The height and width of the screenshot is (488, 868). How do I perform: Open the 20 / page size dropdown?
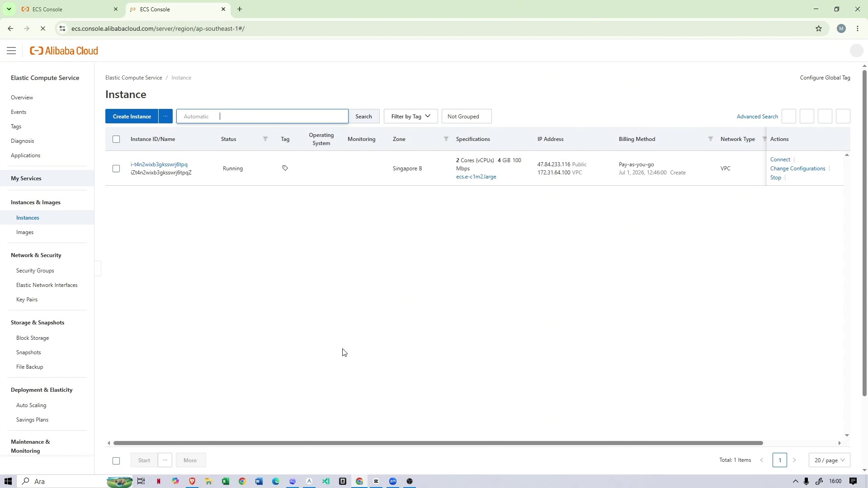[x=829, y=460]
